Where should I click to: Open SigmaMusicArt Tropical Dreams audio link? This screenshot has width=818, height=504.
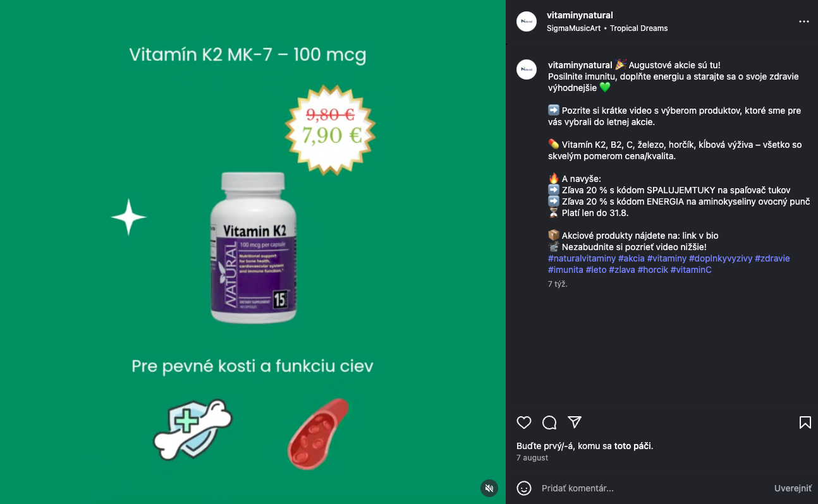(x=607, y=28)
